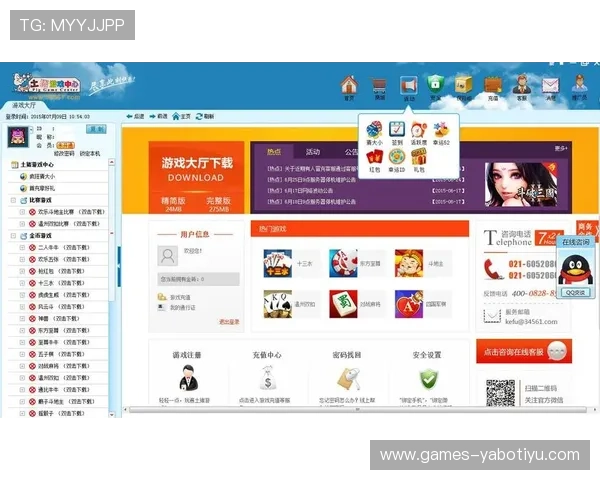
Task: Expand the 欢乐斗地主比赛 tree node
Action: click(22, 212)
